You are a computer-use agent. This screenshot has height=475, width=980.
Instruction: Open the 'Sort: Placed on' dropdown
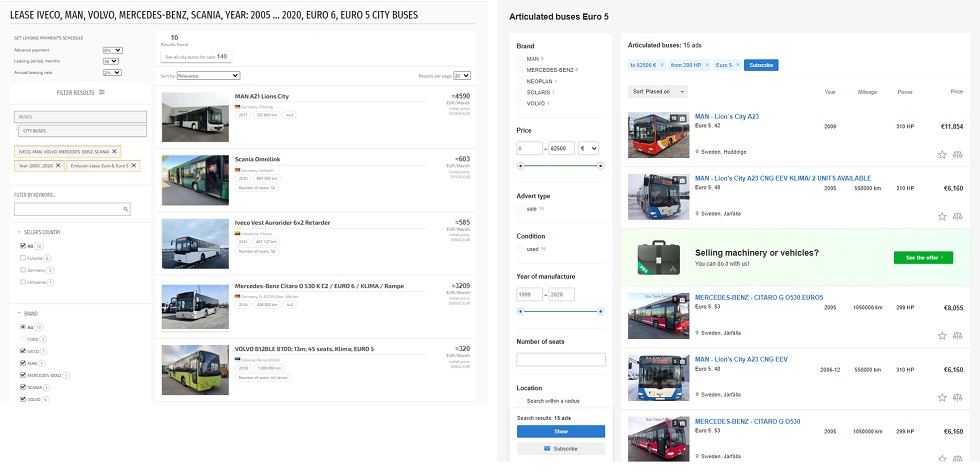[x=658, y=91]
